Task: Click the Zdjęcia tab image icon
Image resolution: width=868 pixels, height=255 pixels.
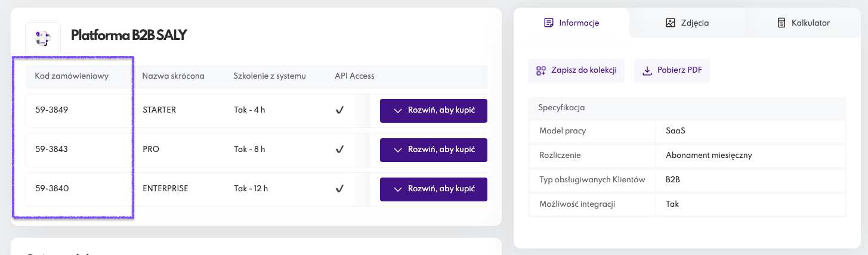Action: coord(670,23)
